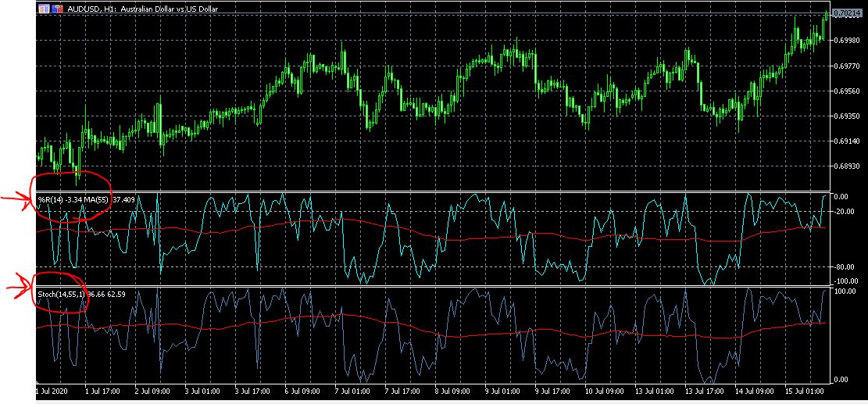Viewport: 868px width, 404px height.
Task: Click the 14 Jul 09:00 time label
Action: click(x=753, y=391)
